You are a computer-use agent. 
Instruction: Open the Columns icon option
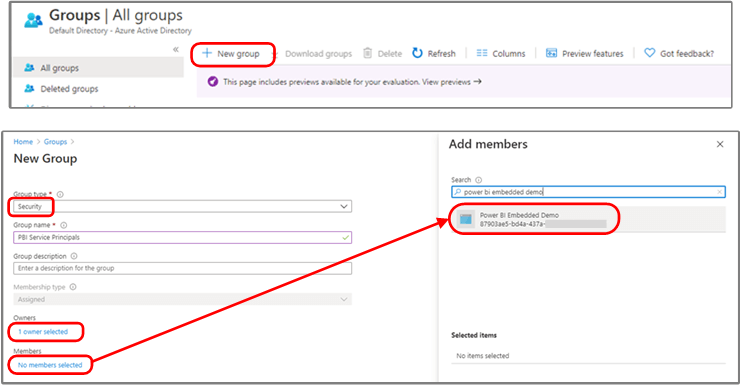pos(482,53)
